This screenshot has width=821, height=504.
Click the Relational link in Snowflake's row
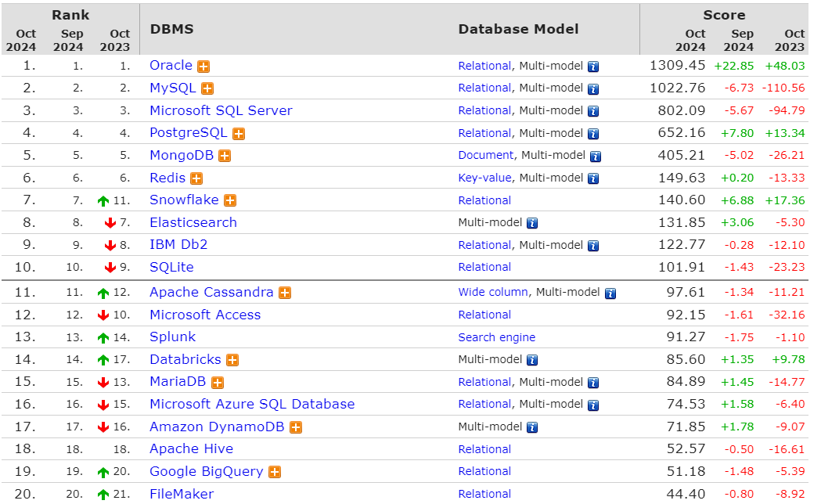coord(484,200)
